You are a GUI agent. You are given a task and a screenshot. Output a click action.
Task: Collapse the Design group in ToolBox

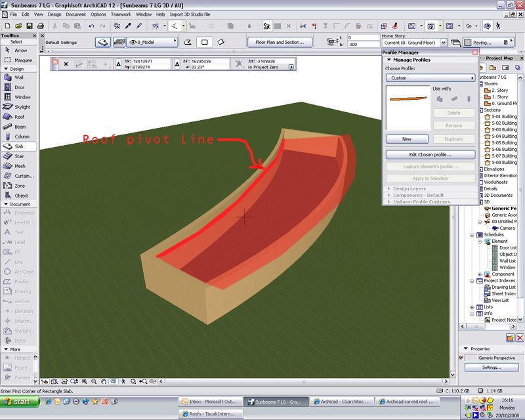[x=6, y=69]
